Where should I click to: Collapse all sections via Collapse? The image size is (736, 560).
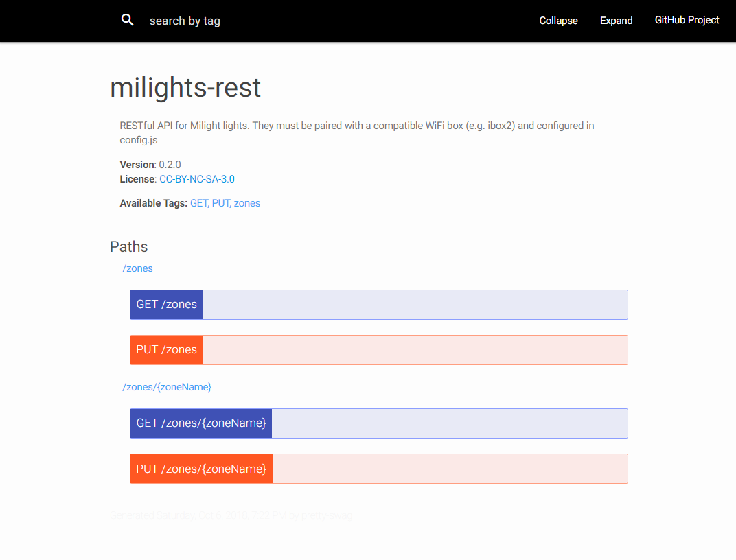[558, 21]
